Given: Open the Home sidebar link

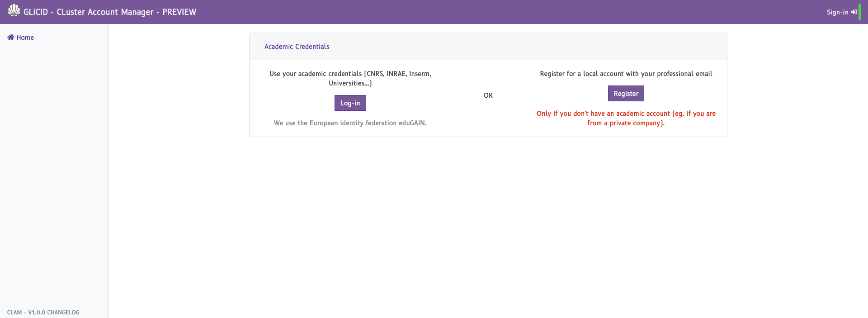Looking at the screenshot, I should (25, 38).
